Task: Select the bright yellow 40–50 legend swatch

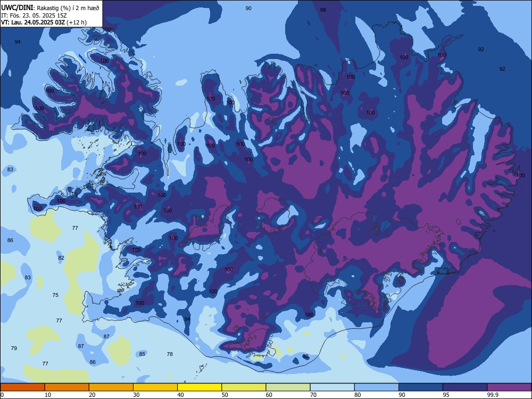Action: pos(199,387)
